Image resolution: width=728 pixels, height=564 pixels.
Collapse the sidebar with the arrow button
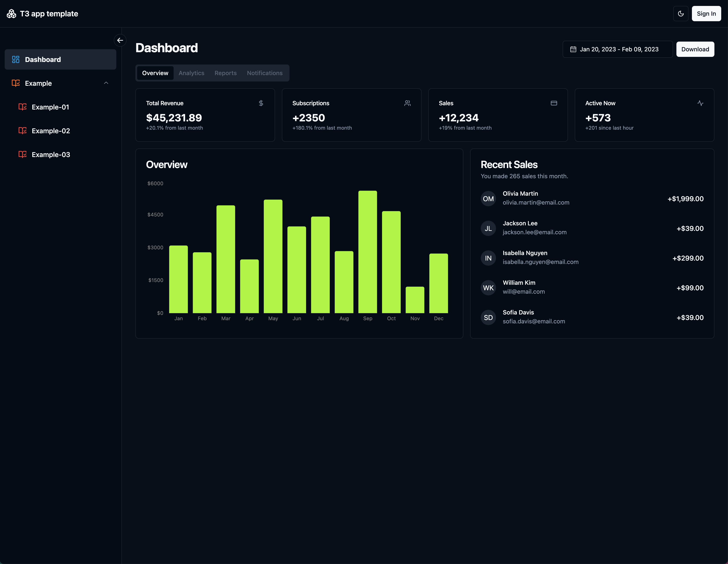point(120,40)
